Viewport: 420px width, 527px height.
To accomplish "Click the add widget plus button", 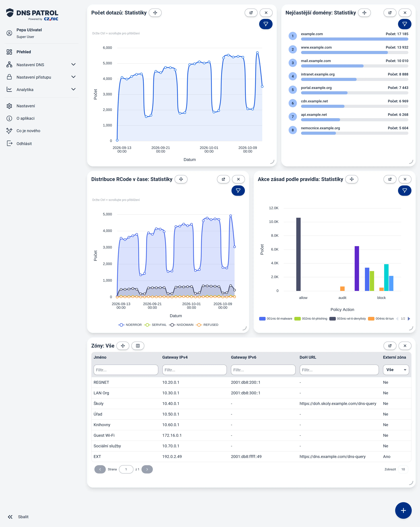I will click(403, 510).
